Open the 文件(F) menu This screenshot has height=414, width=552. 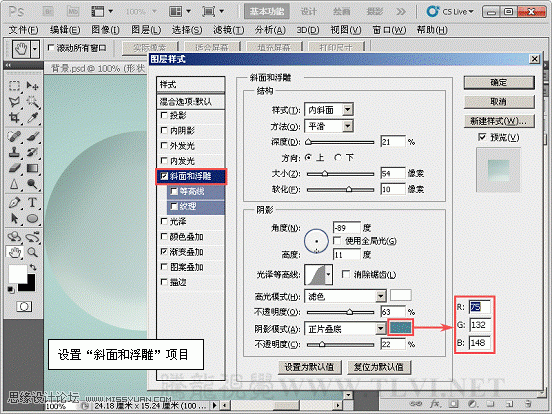click(23, 30)
